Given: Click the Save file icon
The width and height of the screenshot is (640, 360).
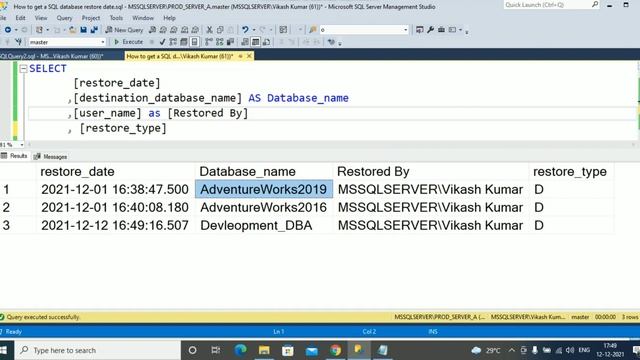Looking at the screenshot, I should pos(83,30).
